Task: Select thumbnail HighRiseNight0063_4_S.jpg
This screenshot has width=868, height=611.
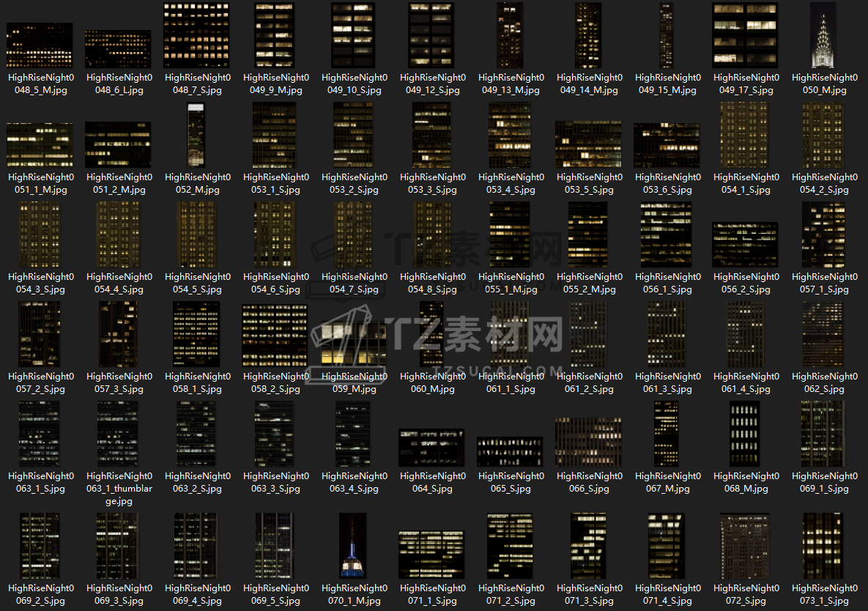Action: (x=353, y=434)
